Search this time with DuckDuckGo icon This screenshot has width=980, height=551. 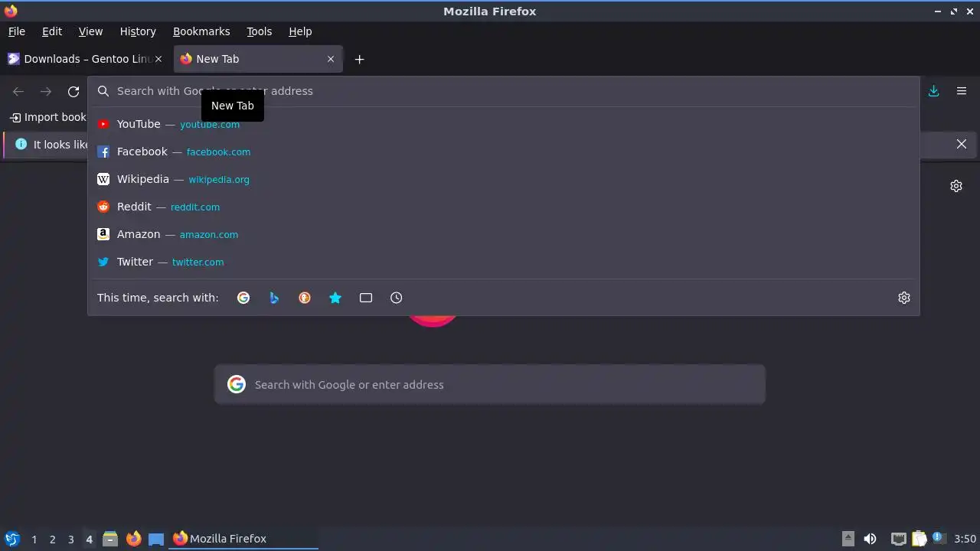pyautogui.click(x=305, y=298)
